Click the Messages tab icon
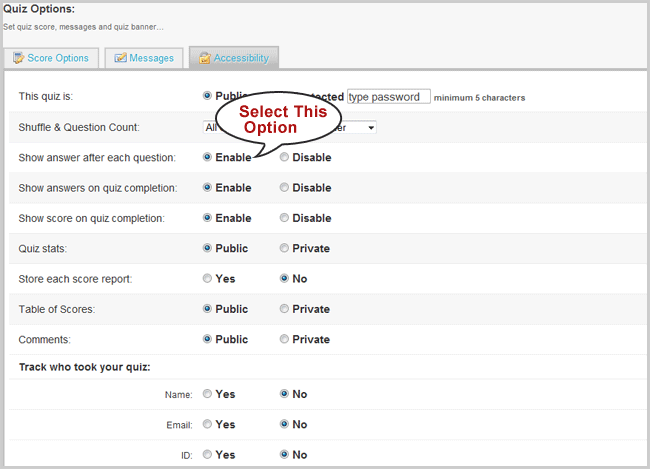The width and height of the screenshot is (650, 469). pos(120,58)
